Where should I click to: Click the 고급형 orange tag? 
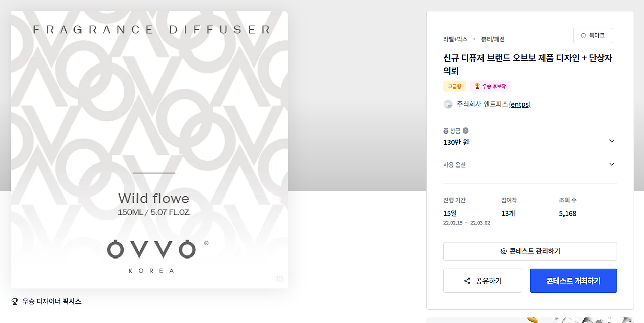point(455,86)
